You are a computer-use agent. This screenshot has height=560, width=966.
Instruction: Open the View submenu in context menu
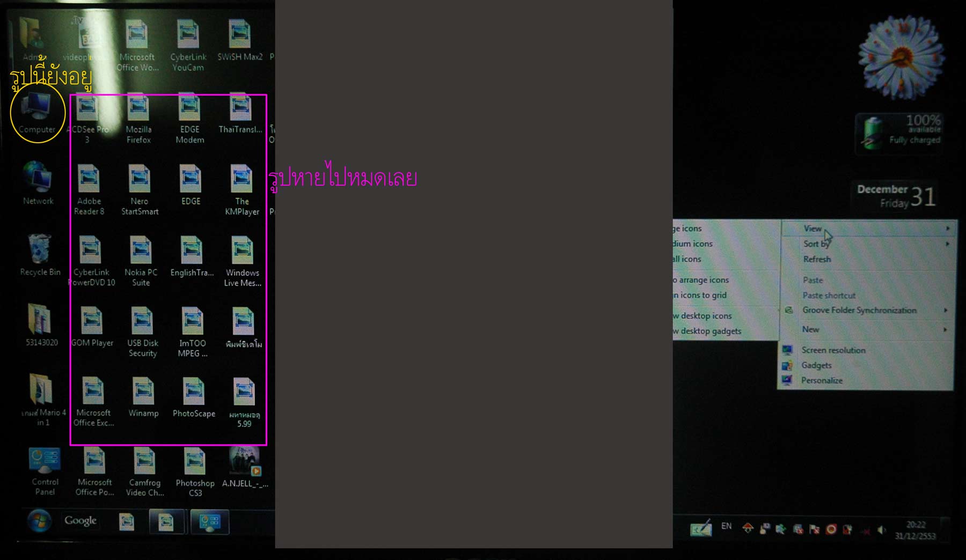[869, 229]
